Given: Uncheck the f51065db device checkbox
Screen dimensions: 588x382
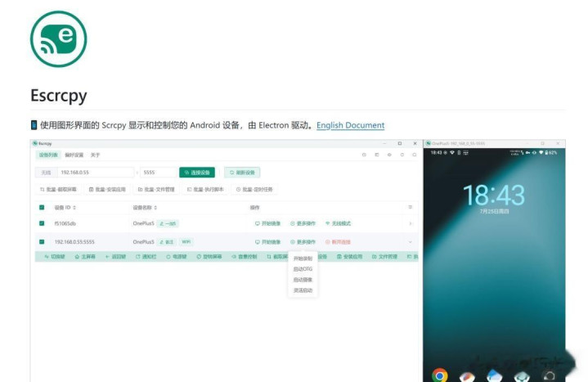Looking at the screenshot, I should [x=42, y=223].
